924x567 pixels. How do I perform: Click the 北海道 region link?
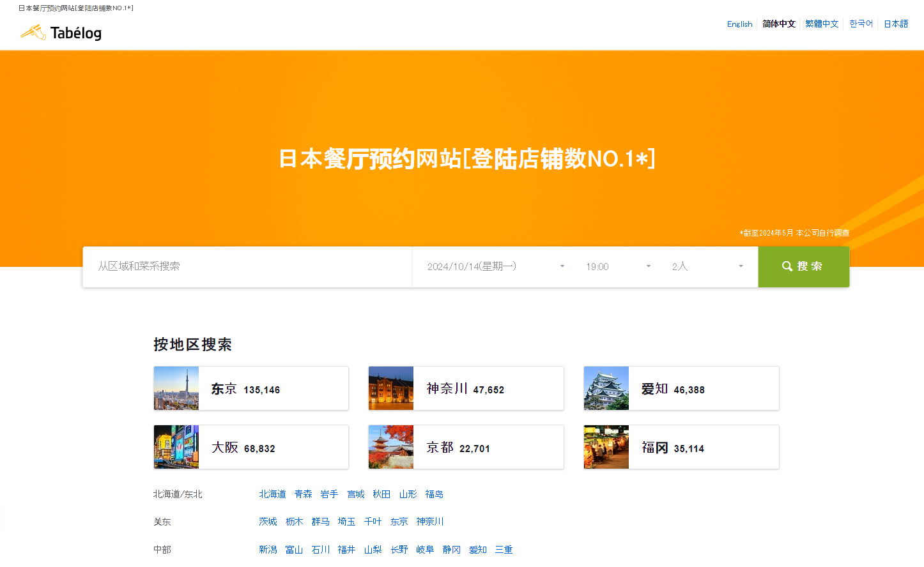(x=272, y=494)
